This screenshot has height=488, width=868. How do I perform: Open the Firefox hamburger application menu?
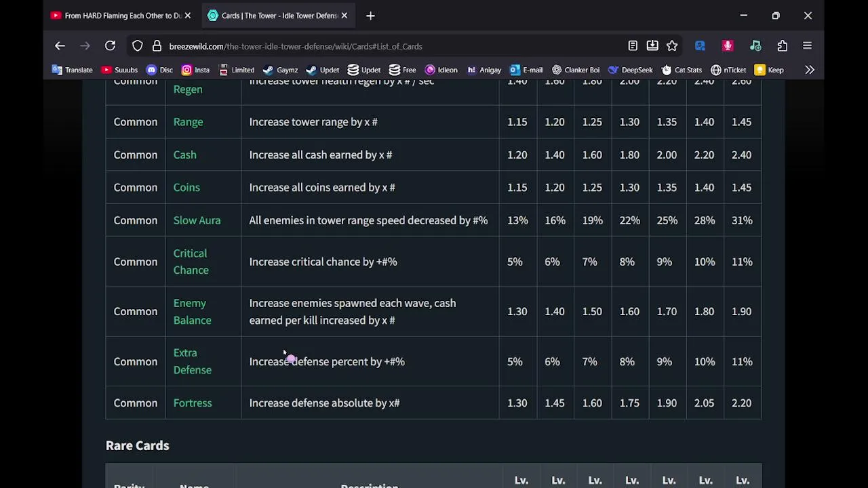point(807,46)
